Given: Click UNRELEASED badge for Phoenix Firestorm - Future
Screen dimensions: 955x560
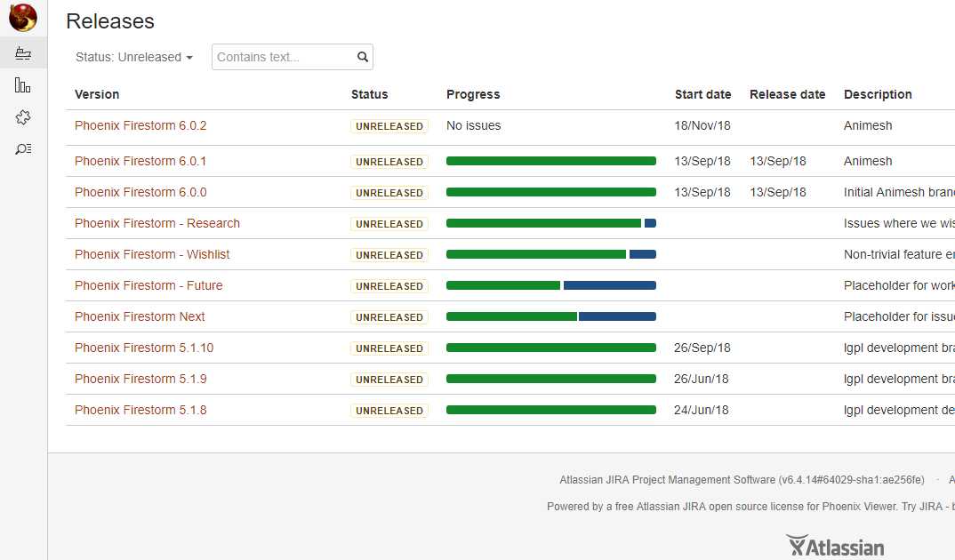Looking at the screenshot, I should 389,285.
